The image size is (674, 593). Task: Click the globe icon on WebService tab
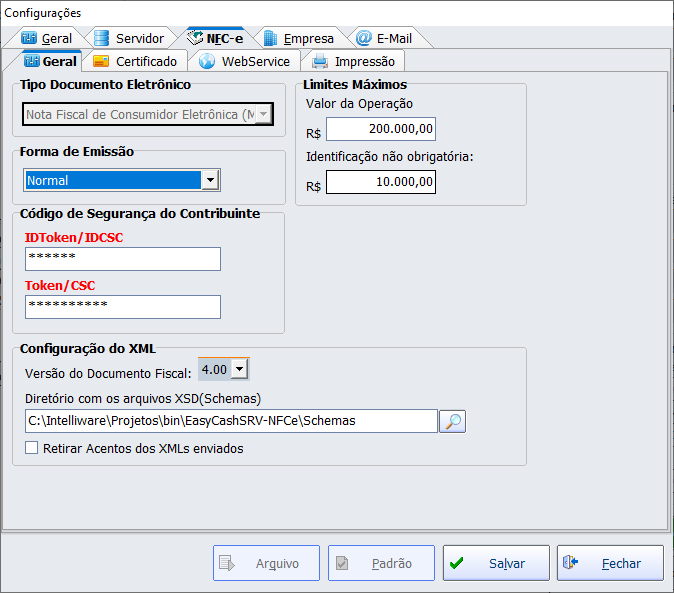207,61
